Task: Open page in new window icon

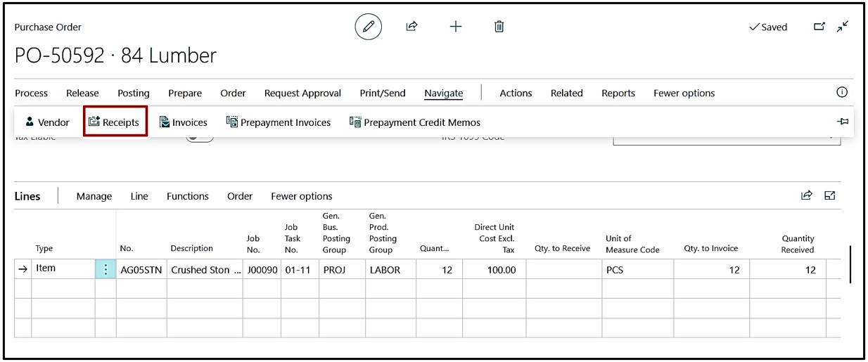Action: [x=819, y=27]
